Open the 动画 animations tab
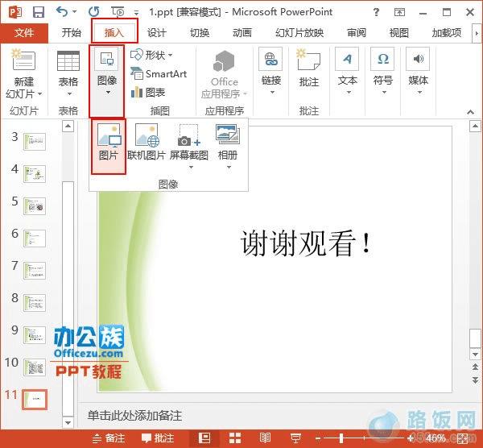483x448 pixels. (242, 33)
